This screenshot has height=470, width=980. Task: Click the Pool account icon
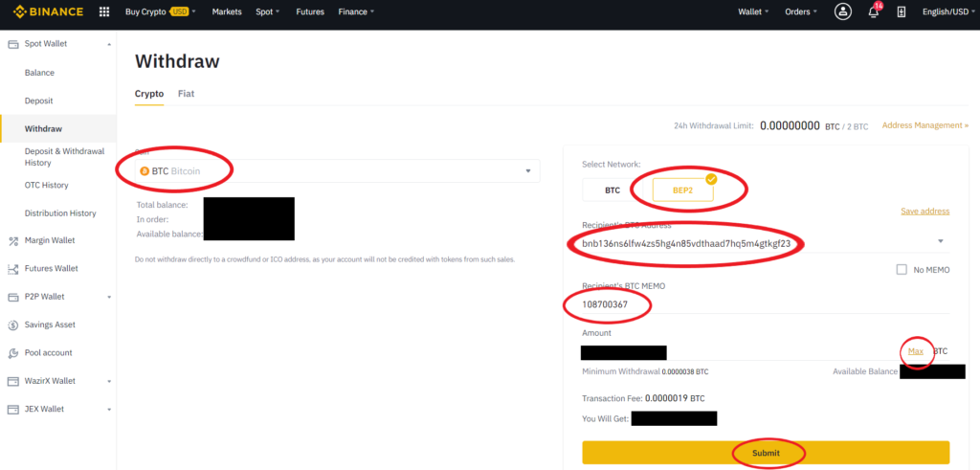(12, 353)
